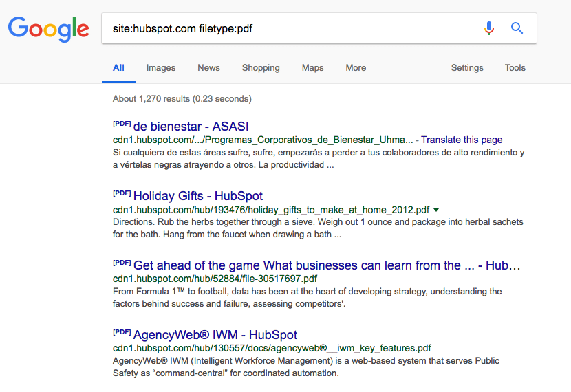Open the "de bienestar - ASASI" result
Image resolution: width=571 pixels, height=392 pixels.
(x=191, y=127)
